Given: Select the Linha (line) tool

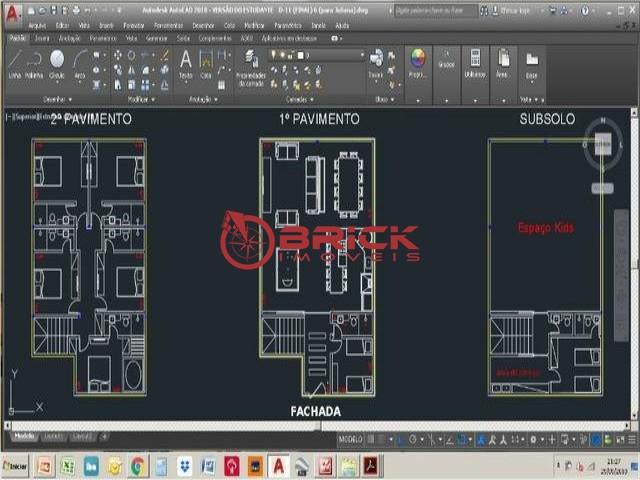Looking at the screenshot, I should [x=15, y=64].
